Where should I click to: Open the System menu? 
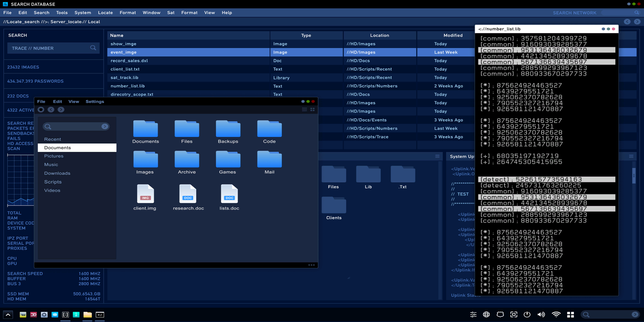[83, 13]
